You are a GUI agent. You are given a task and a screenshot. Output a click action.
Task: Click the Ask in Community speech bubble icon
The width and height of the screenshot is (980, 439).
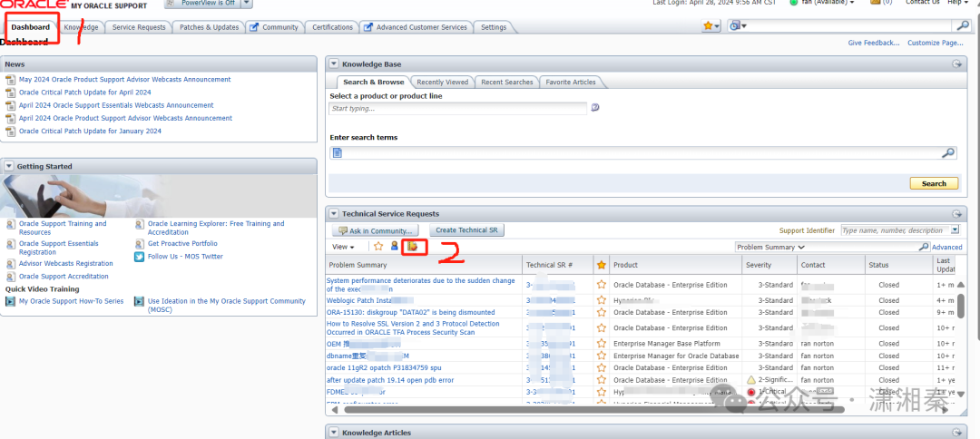tap(342, 230)
